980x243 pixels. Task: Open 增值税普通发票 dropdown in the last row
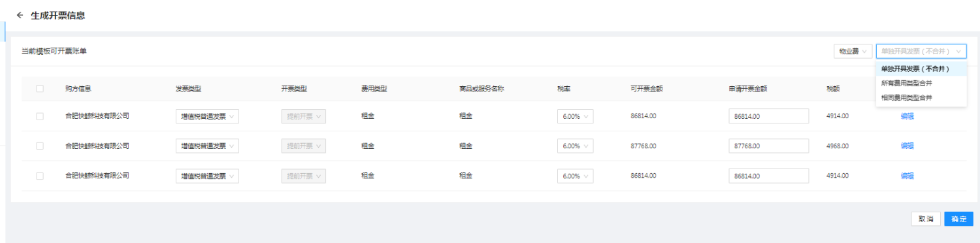pos(207,176)
